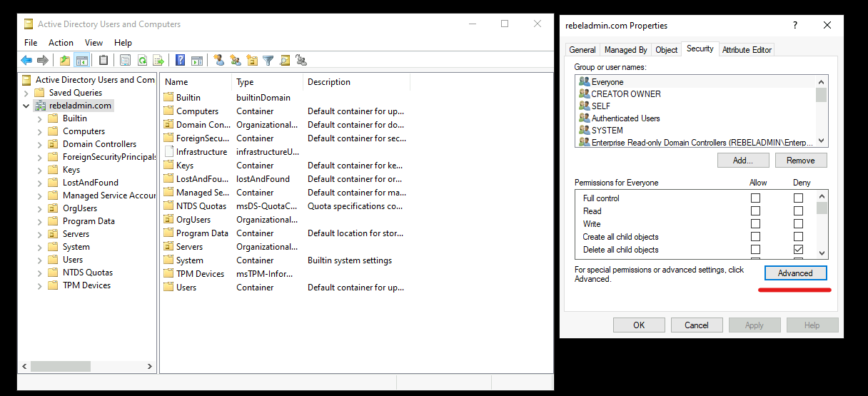Click the filter funnel icon

(x=268, y=61)
